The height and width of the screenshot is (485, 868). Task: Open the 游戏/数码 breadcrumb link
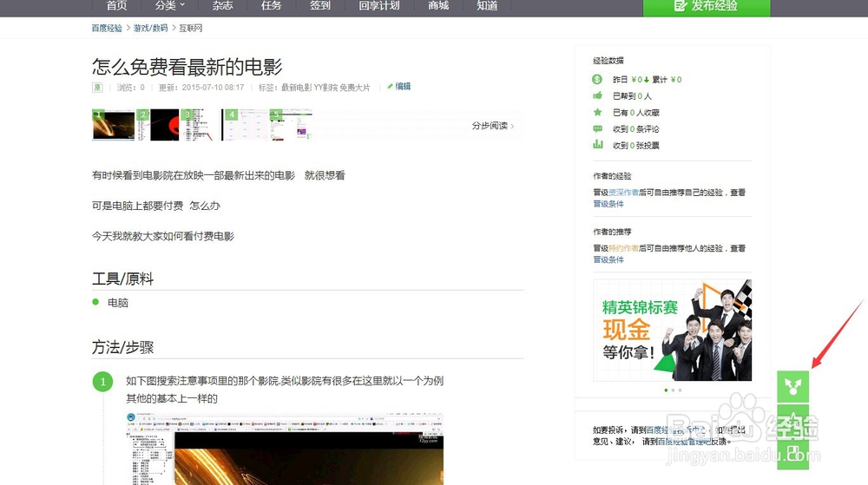coord(150,29)
